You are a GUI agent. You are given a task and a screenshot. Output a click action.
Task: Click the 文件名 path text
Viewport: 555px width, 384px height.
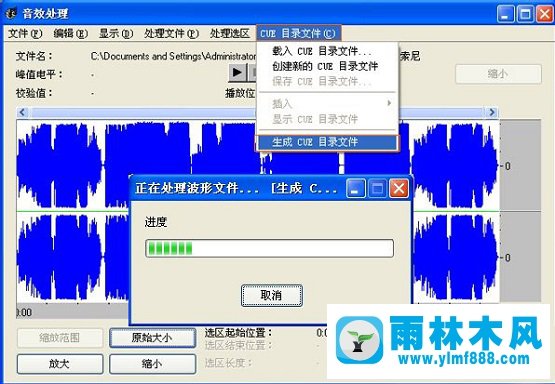pos(173,56)
